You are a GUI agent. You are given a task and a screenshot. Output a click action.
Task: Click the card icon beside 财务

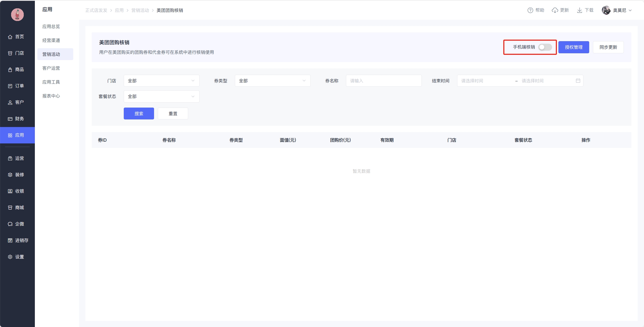point(10,119)
